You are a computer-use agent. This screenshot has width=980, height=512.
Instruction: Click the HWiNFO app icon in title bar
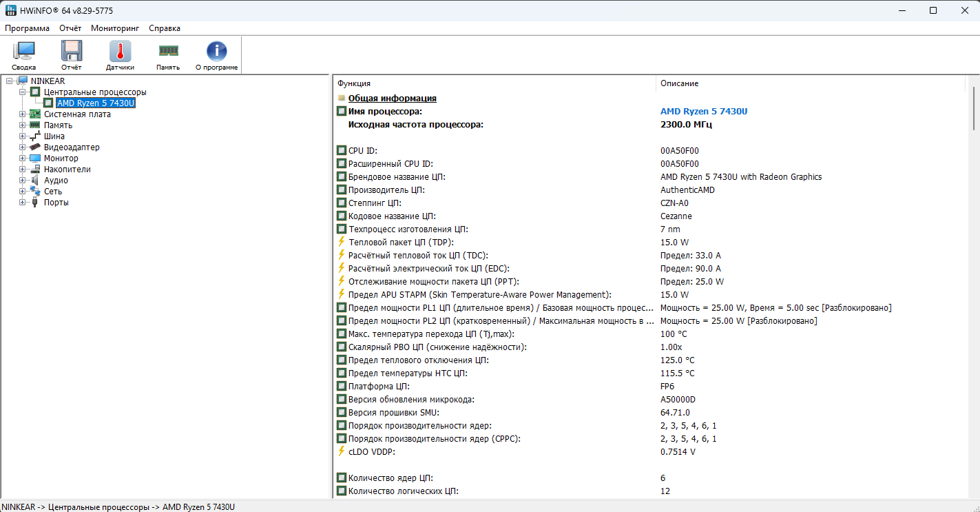pos(10,10)
